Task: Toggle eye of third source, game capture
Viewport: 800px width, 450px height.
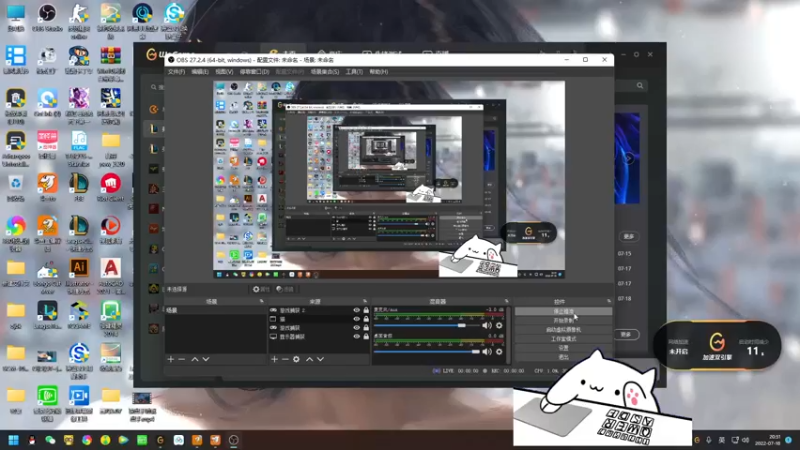Action: pyautogui.click(x=357, y=328)
